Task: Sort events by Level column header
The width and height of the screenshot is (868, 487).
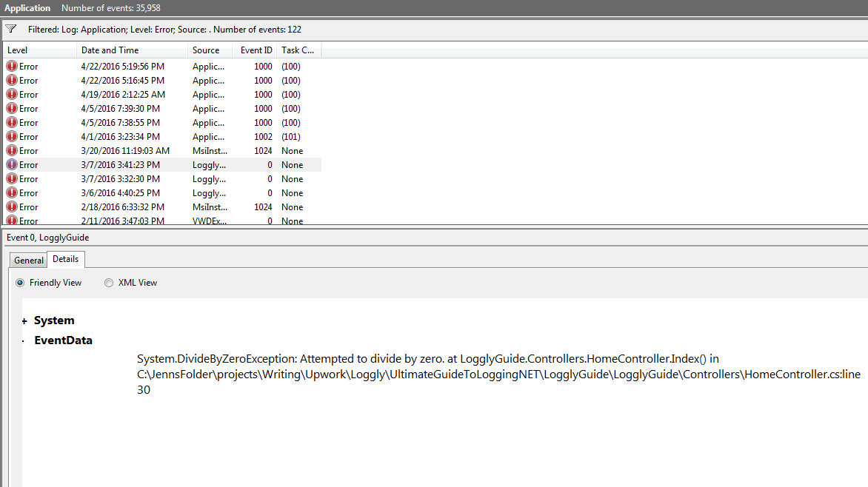Action: 39,50
